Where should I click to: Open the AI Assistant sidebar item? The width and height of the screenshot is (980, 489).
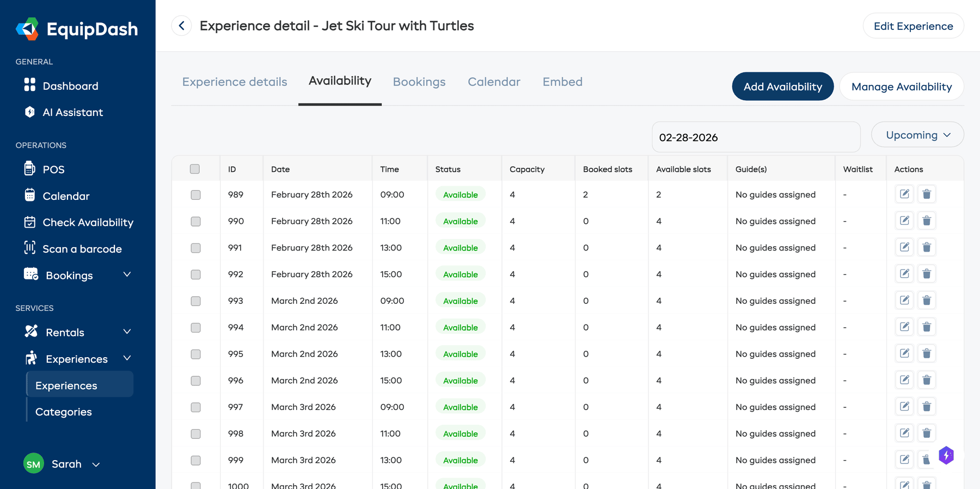63,112
